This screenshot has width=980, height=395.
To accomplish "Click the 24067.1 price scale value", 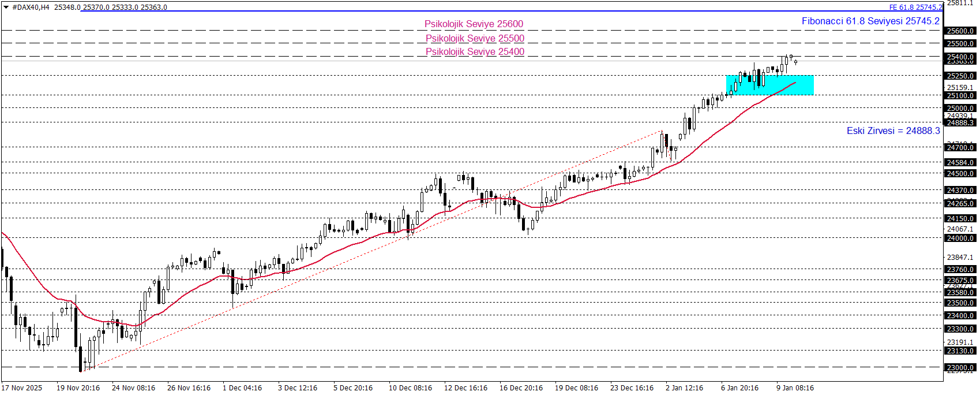I will click(960, 229).
